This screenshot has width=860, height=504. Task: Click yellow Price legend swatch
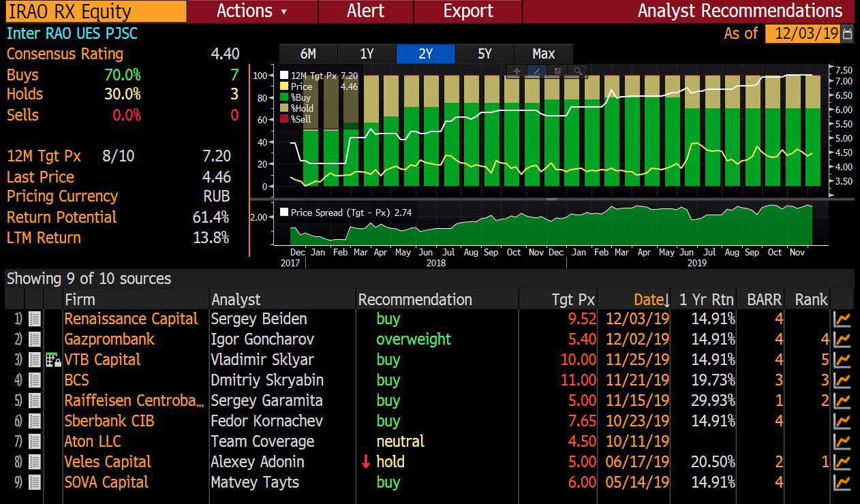(x=285, y=86)
